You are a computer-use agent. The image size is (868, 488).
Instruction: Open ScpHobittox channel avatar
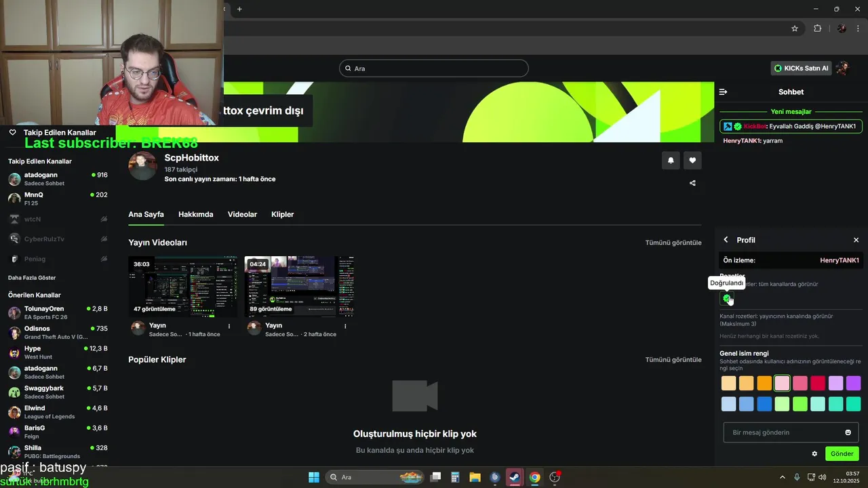[142, 166]
